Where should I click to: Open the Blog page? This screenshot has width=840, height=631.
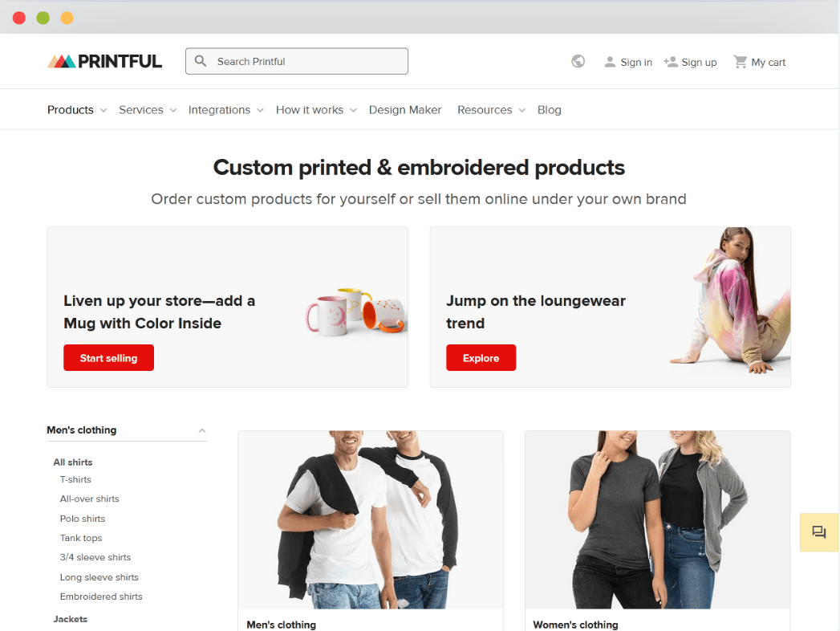coord(549,110)
